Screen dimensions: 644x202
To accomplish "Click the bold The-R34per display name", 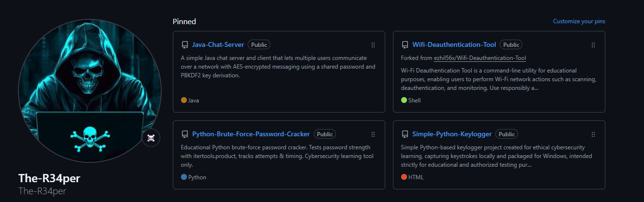I will point(49,178).
